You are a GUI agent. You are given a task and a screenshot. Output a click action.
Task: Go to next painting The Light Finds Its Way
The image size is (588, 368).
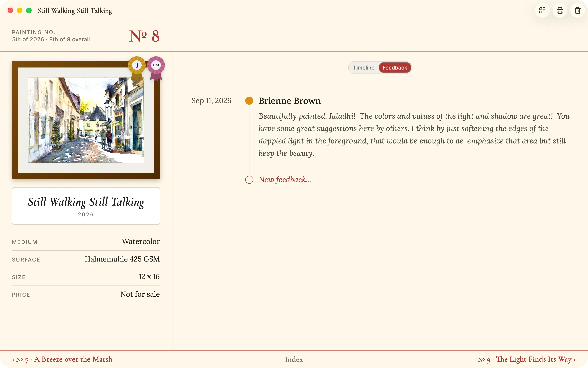pos(527,359)
